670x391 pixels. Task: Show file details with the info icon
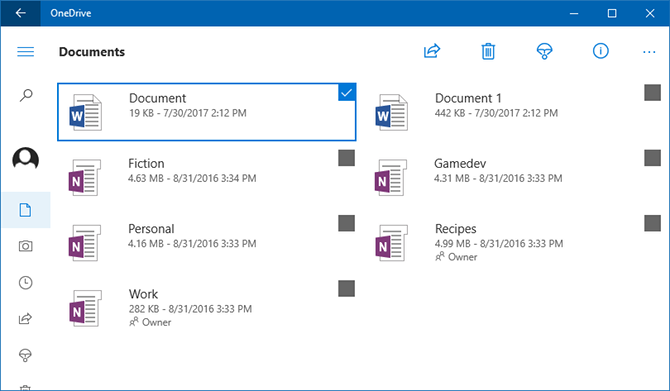tap(600, 51)
